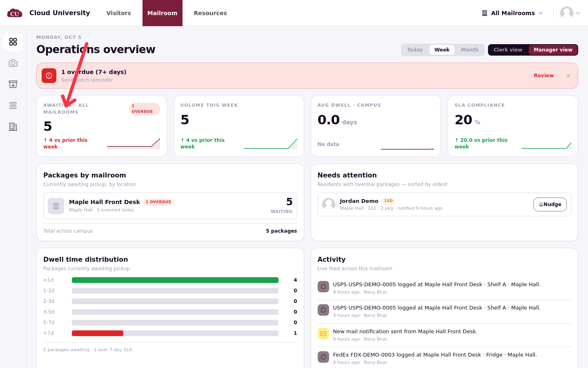Click the Avg Dwell Campus card
This screenshot has height=368, width=588.
tap(376, 126)
